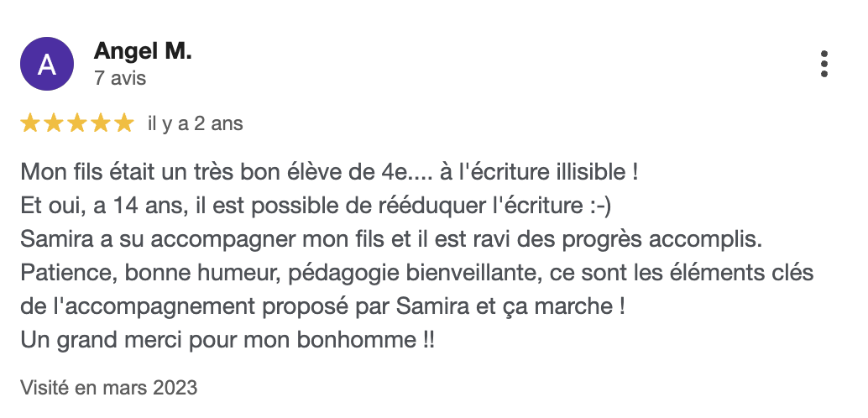Click the third gold rating star
This screenshot has height=418, width=868.
tap(77, 124)
